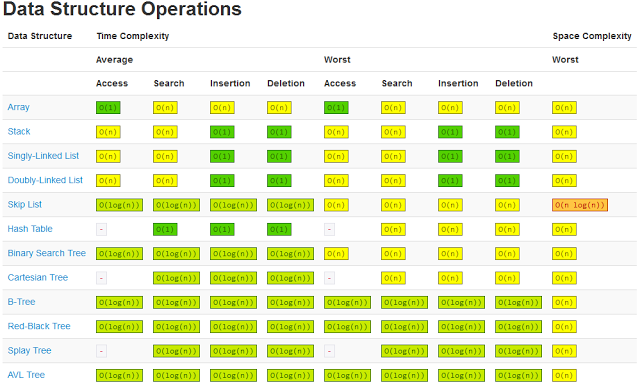640x392 pixels.
Task: Open the Skip List link
Action: (24, 204)
